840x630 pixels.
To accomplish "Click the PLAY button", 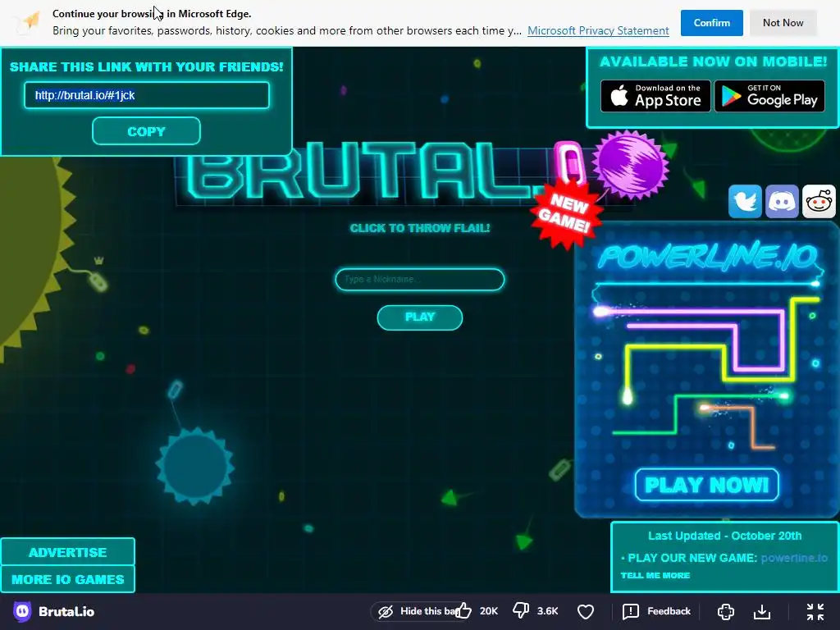I will [x=419, y=317].
